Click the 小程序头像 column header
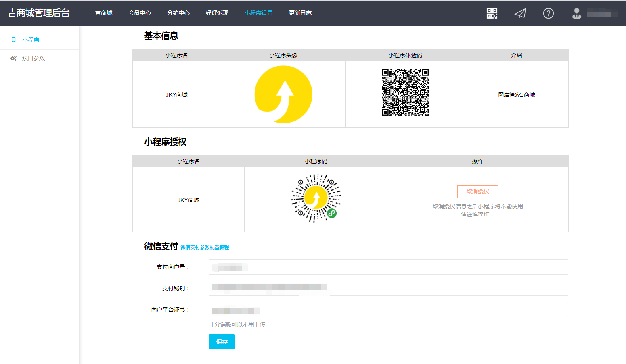The height and width of the screenshot is (364, 626). pyautogui.click(x=283, y=55)
